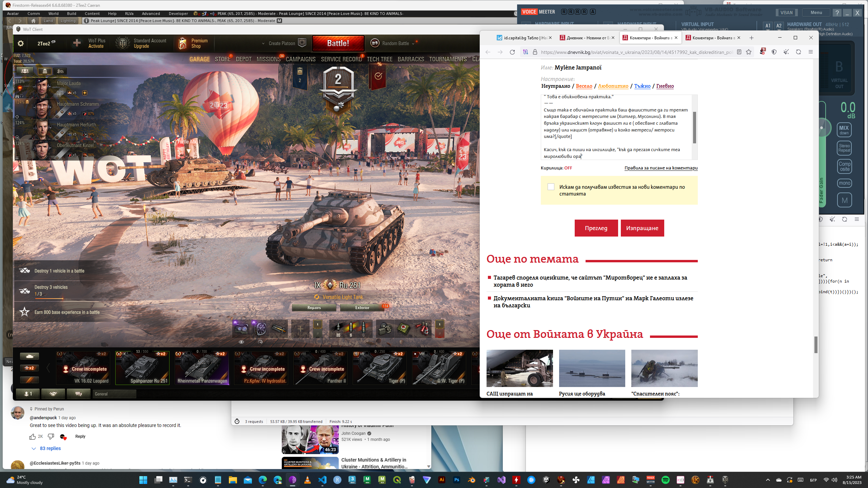Mute with the Voicemeeter M button
Viewport: 868px width, 488px height.
point(844,200)
